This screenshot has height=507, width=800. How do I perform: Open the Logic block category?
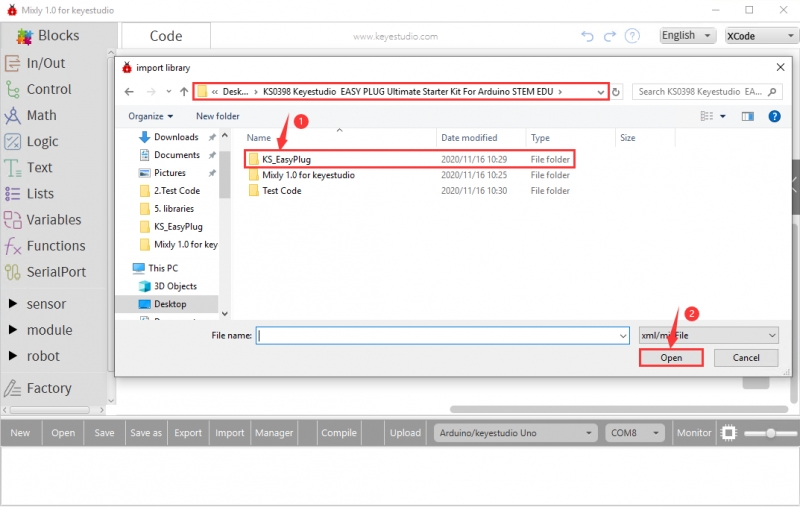(x=32, y=141)
